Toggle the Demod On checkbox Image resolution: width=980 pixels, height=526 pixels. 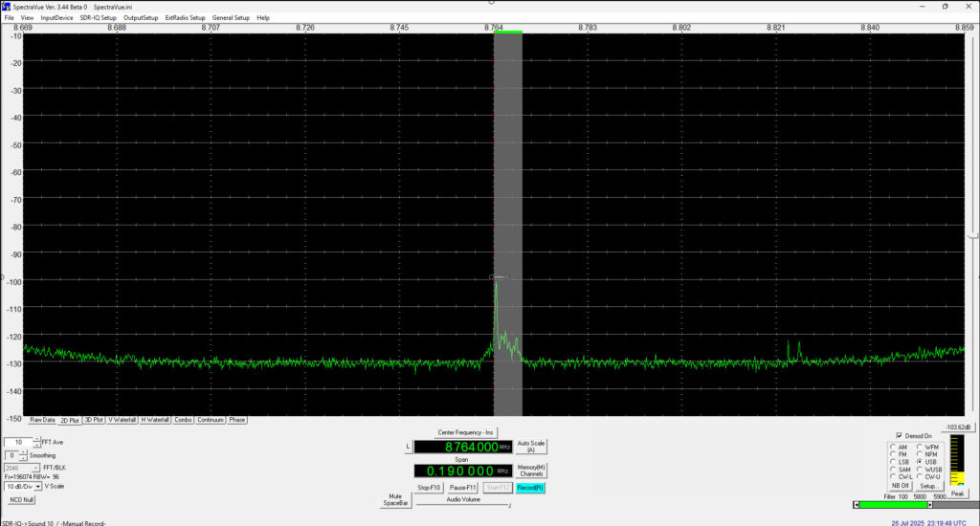[899, 435]
